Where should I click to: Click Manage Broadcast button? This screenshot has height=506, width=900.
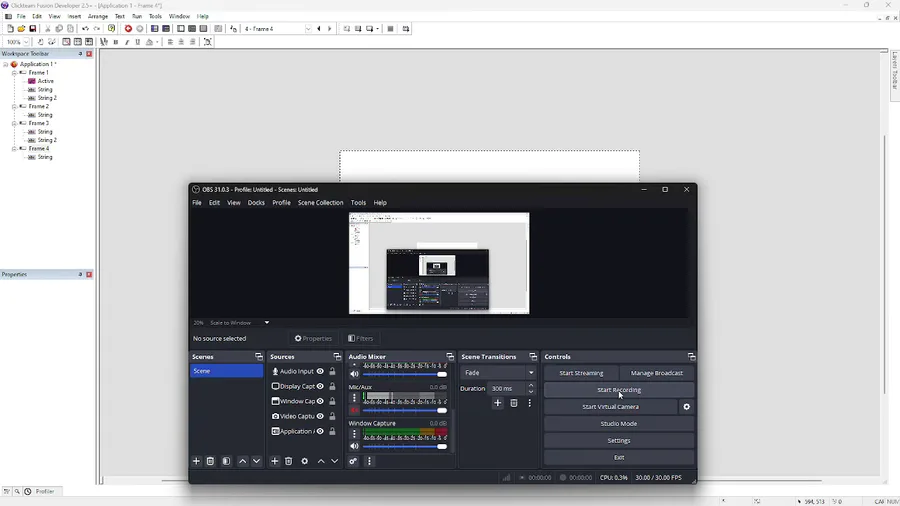pos(657,373)
